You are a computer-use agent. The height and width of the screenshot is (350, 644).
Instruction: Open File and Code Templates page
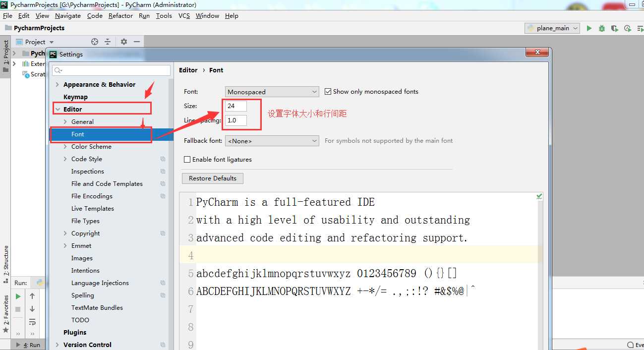point(107,184)
